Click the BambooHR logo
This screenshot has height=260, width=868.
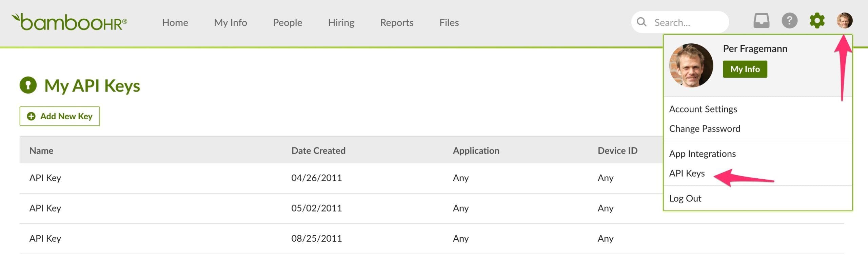69,22
